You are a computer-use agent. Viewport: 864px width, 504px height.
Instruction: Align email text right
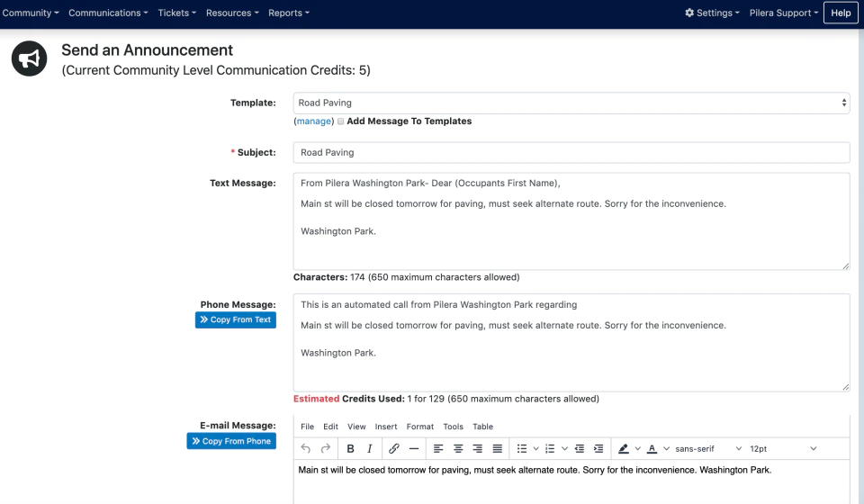478,449
